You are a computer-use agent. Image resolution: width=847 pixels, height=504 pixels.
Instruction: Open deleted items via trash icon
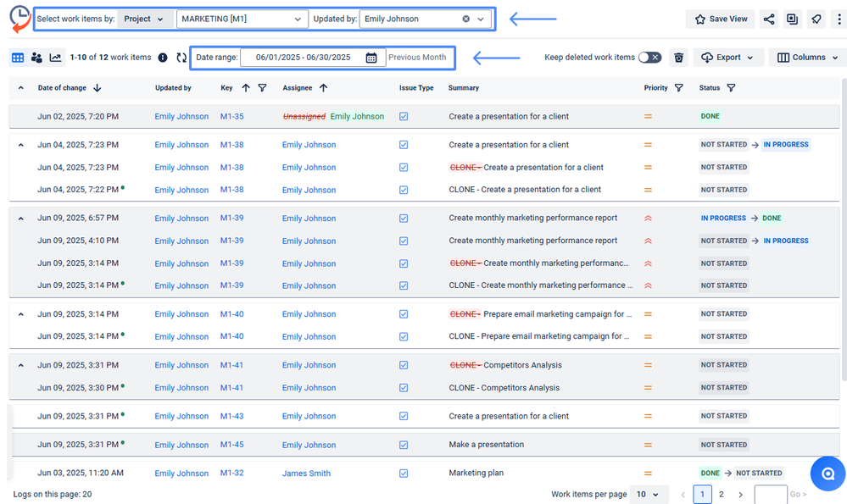[x=678, y=58]
